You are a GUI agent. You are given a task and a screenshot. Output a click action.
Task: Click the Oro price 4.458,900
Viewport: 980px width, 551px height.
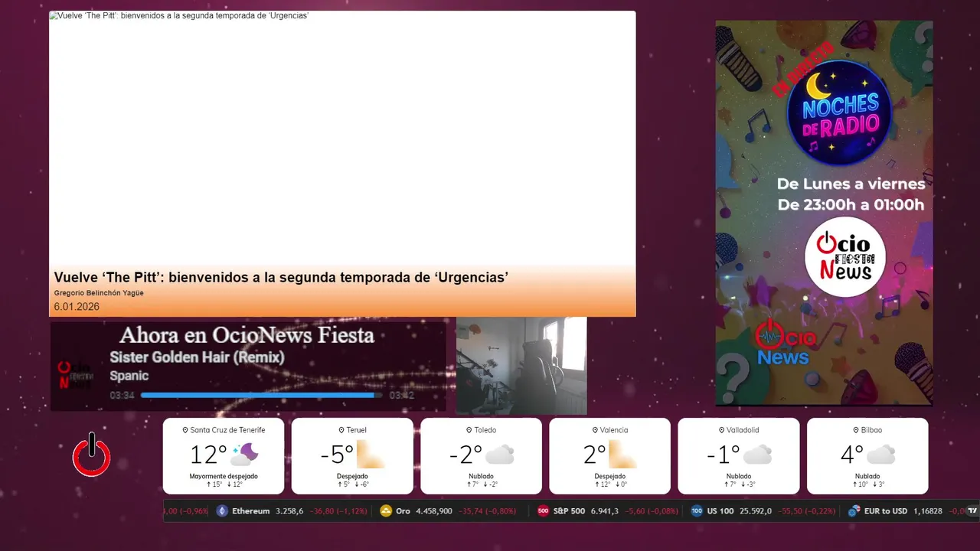pos(434,511)
